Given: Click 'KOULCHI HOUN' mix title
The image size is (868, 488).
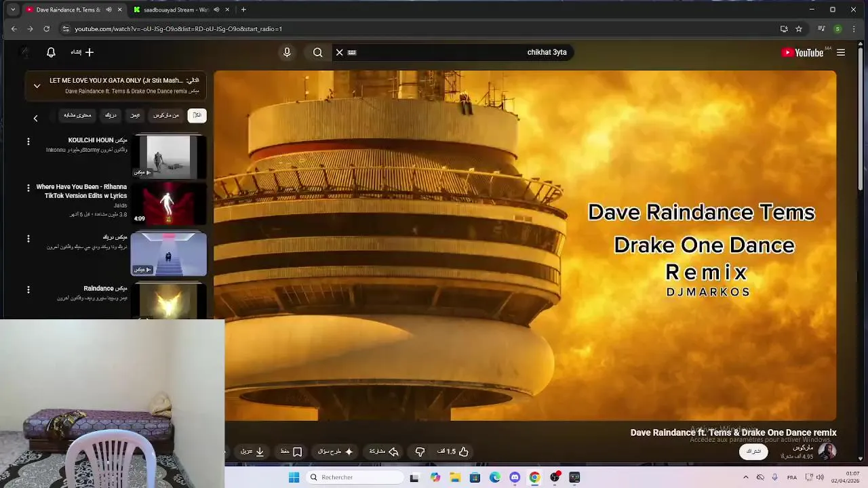Looking at the screenshot, I should tap(98, 140).
